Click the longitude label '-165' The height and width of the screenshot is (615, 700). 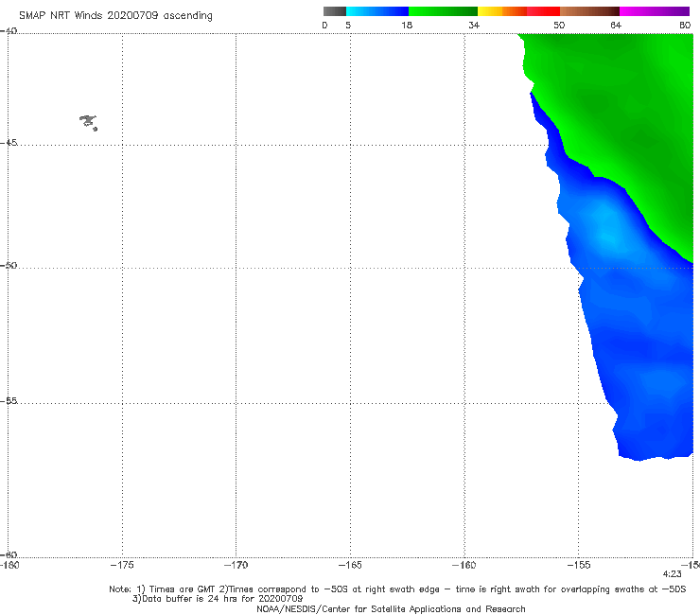point(350,565)
